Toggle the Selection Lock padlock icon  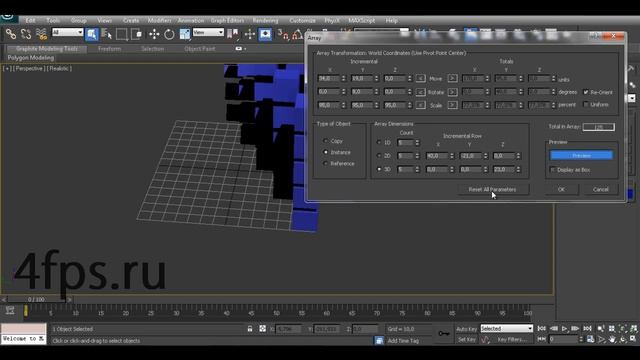(250, 329)
